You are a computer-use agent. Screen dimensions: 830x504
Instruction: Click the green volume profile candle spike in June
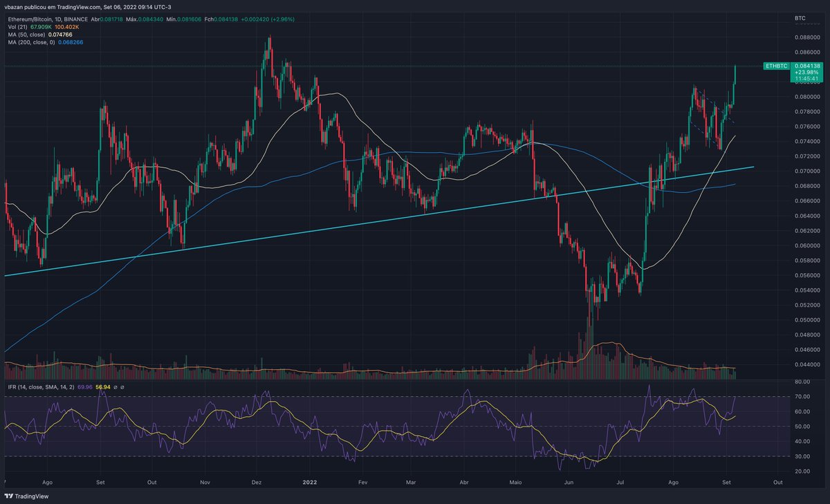pyautogui.click(x=593, y=346)
